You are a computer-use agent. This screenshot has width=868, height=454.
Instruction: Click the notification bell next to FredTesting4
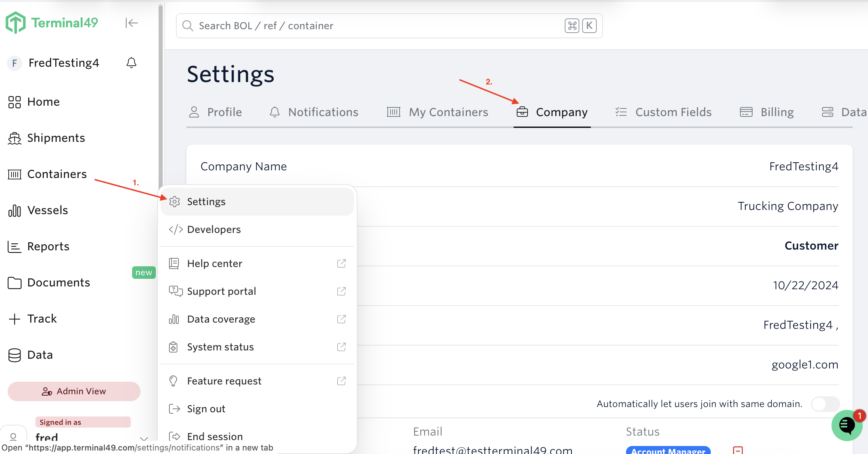[x=131, y=63]
